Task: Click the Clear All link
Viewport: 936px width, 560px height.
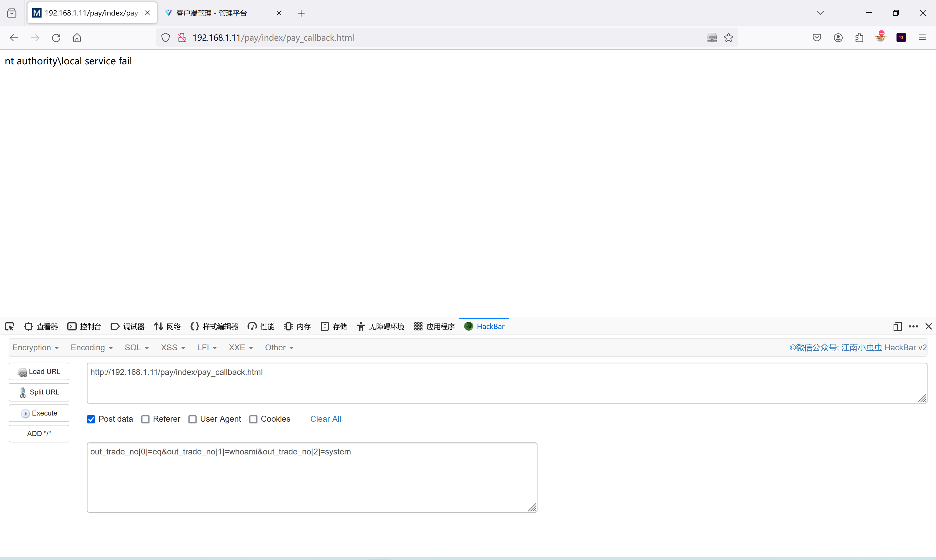Action: click(325, 419)
